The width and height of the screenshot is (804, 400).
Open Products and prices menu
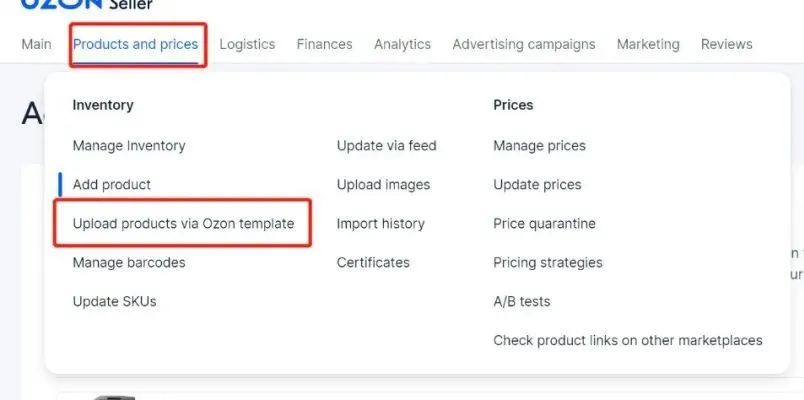[x=136, y=44]
